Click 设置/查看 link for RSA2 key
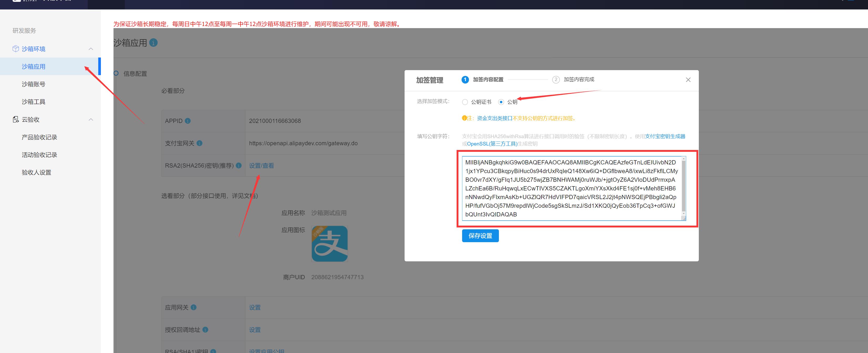This screenshot has height=353, width=868. tap(261, 166)
